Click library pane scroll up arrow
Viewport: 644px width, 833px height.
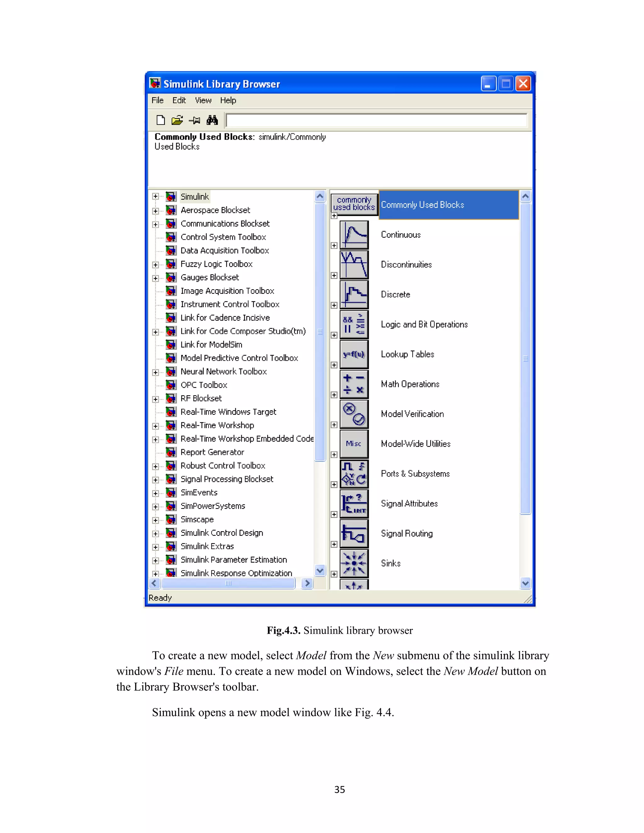pos(525,196)
